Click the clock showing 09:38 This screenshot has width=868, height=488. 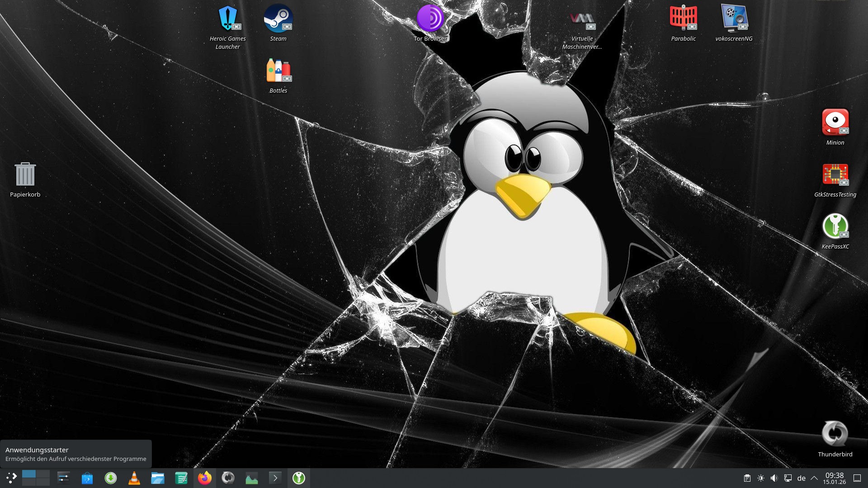click(x=834, y=478)
